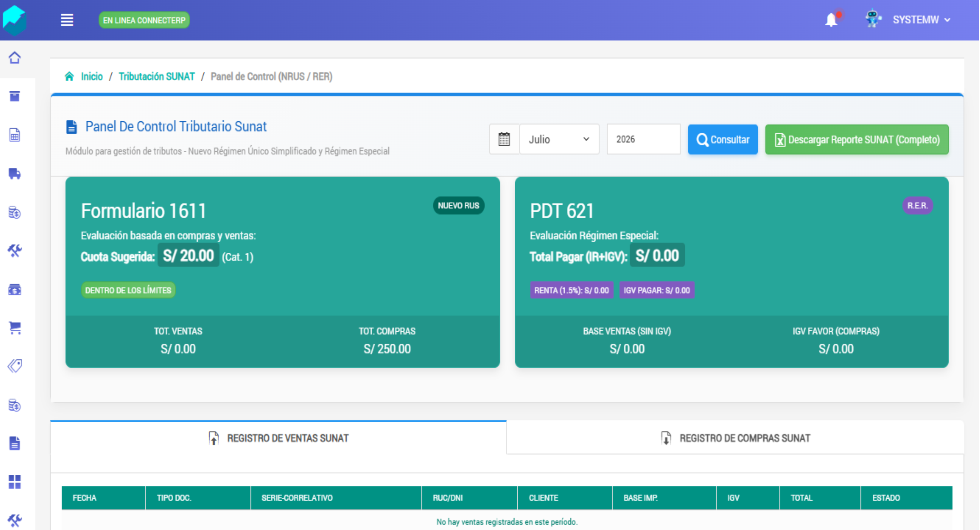
Task: Go to Home in the sidebar
Action: (x=14, y=58)
